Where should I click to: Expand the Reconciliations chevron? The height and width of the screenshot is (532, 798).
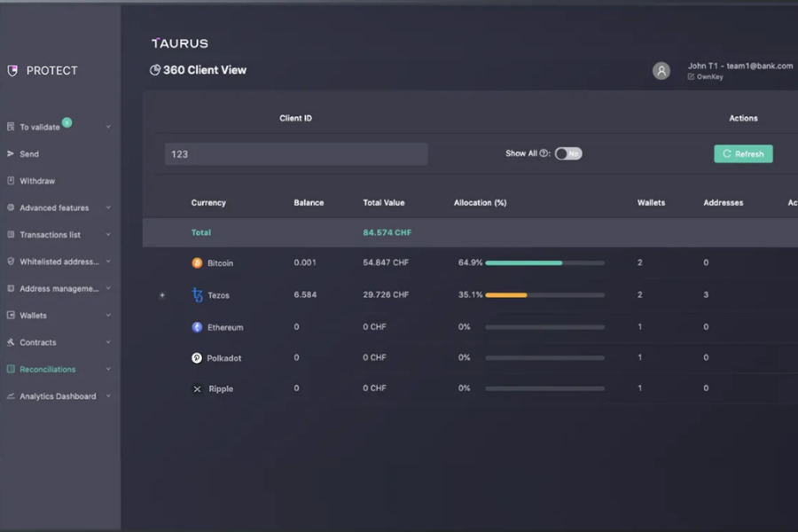[x=108, y=369]
